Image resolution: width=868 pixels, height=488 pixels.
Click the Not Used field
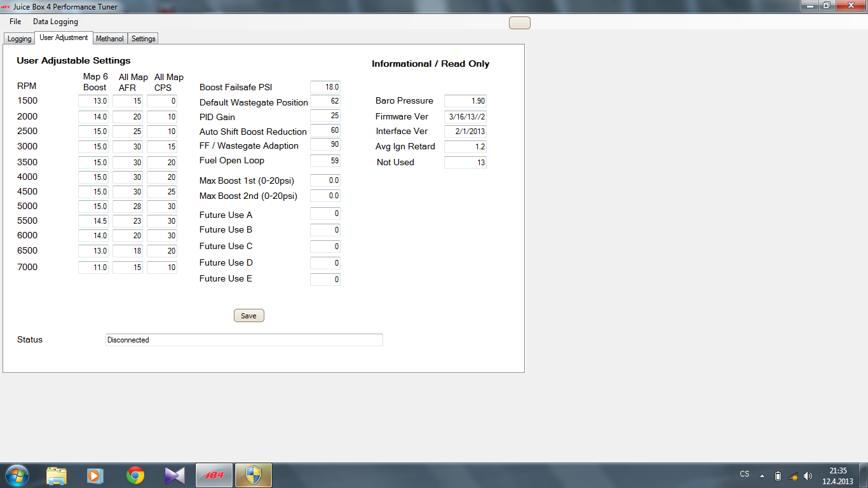465,163
